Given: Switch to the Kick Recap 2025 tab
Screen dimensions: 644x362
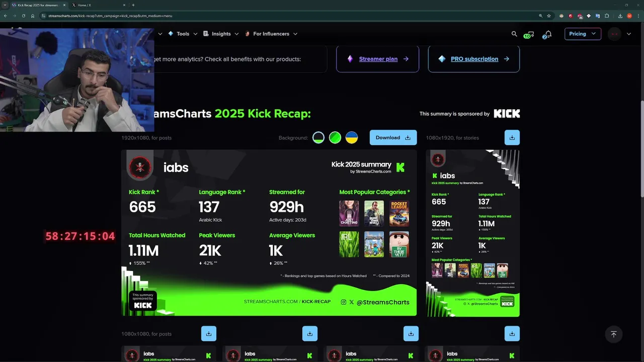Looking at the screenshot, I should [x=39, y=5].
